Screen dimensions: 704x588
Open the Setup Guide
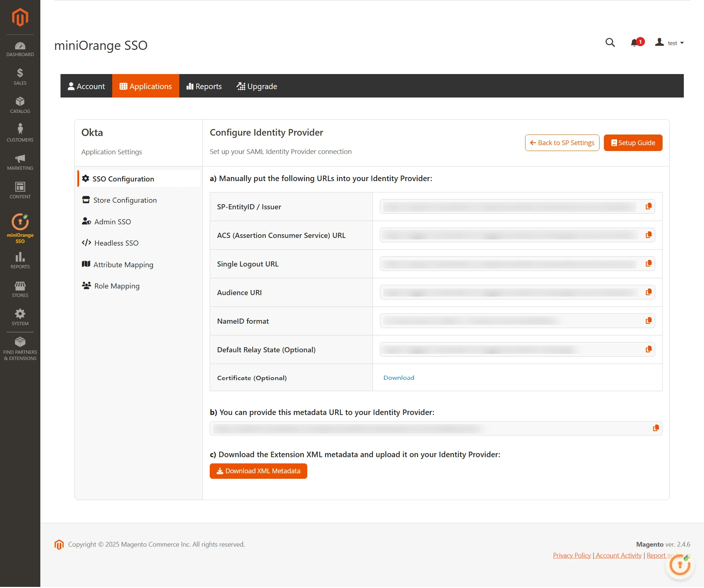point(633,143)
